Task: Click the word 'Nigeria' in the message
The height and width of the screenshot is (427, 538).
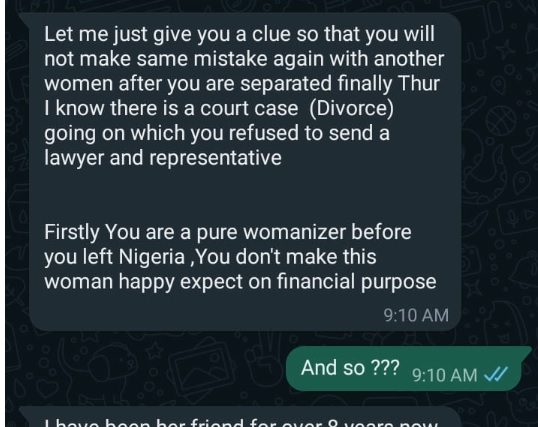Action: coord(152,256)
